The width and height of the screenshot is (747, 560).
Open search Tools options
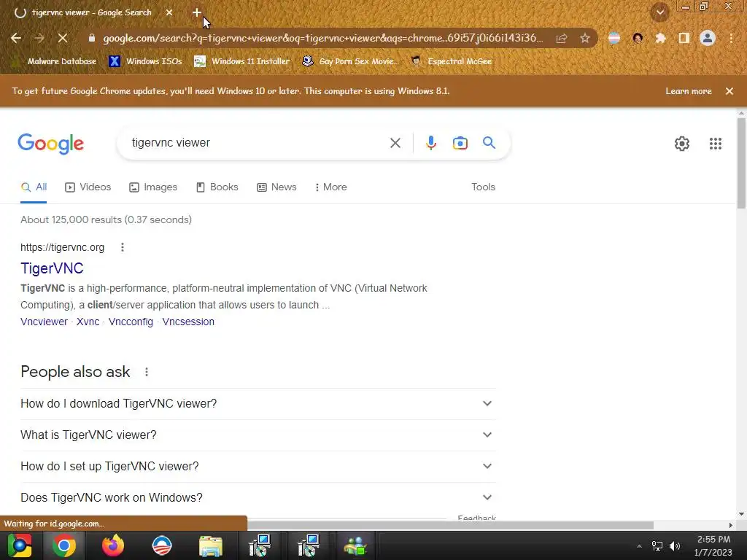pyautogui.click(x=483, y=187)
